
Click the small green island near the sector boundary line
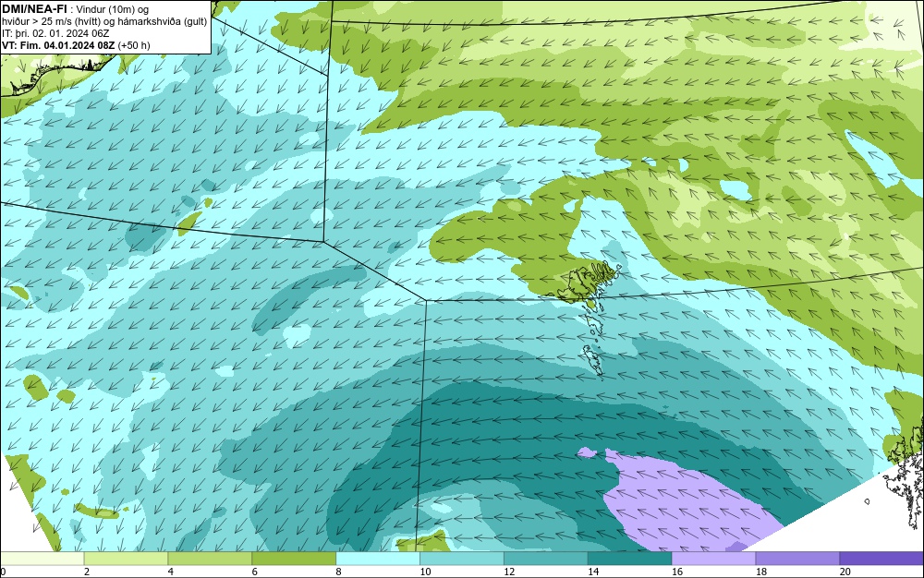(188, 223)
